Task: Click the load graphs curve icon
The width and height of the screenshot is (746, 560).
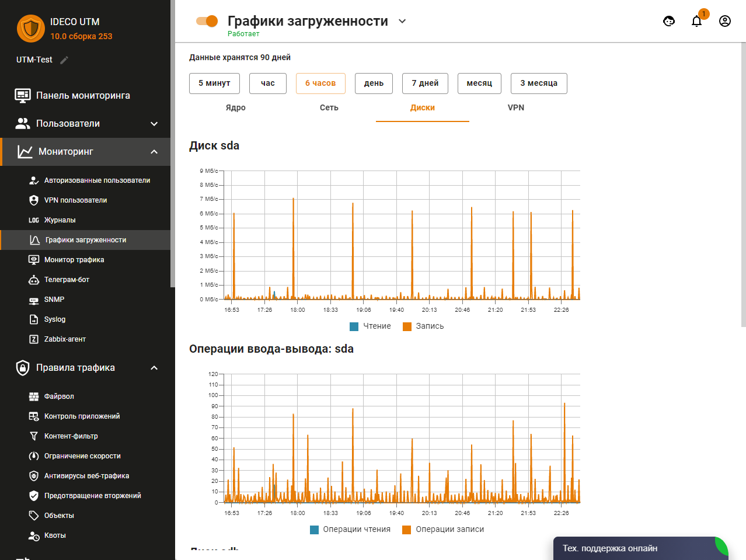Action: (x=35, y=240)
